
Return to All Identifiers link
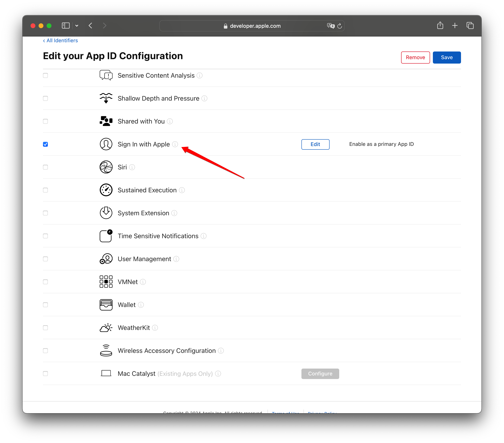[x=60, y=40]
